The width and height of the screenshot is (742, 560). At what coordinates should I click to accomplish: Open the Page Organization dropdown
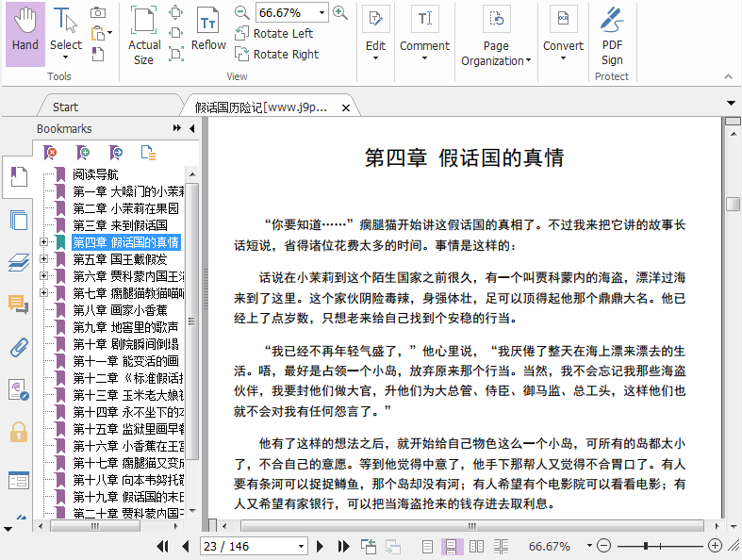(496, 54)
